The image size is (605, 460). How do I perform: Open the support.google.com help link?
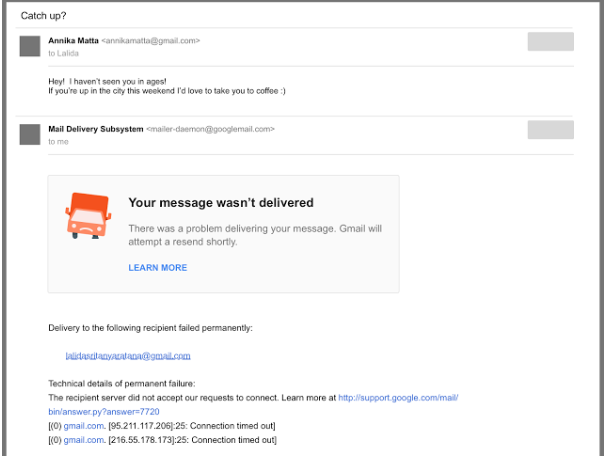[x=397, y=397]
